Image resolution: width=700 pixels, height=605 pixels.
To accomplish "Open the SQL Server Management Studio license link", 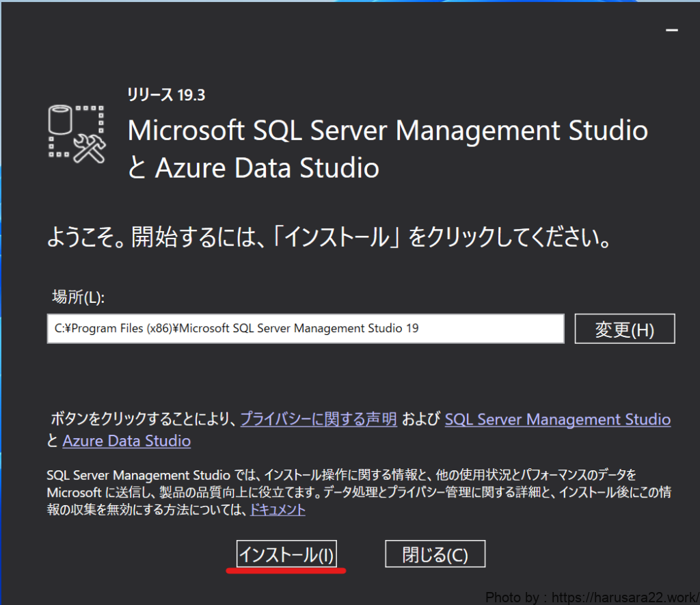I will 557,419.
